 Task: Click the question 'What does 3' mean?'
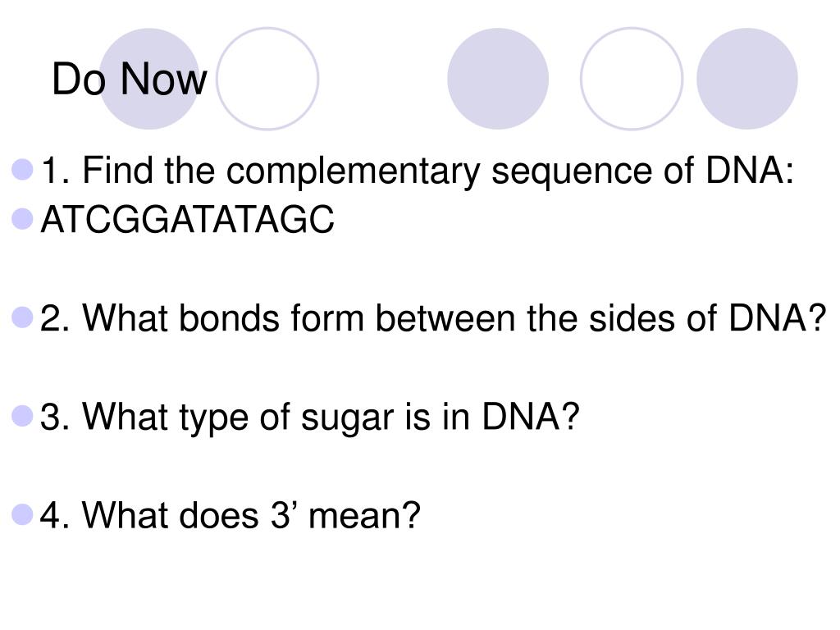coord(231,515)
